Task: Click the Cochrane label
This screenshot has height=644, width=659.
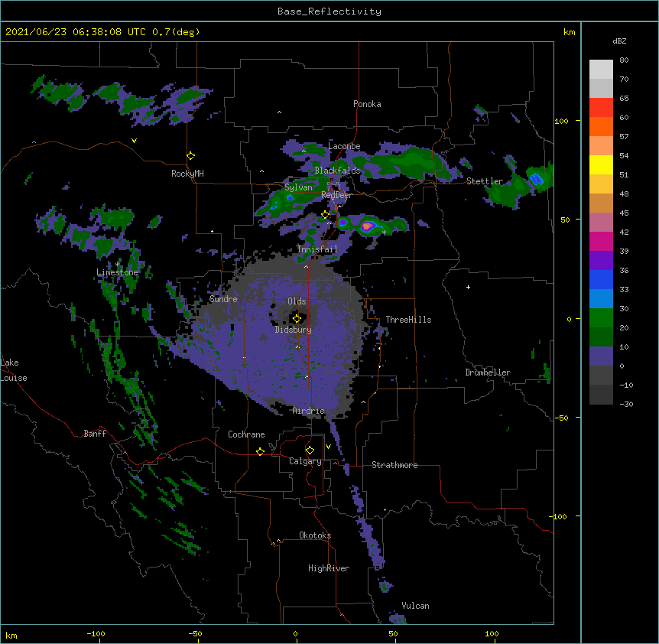Action: tap(246, 434)
